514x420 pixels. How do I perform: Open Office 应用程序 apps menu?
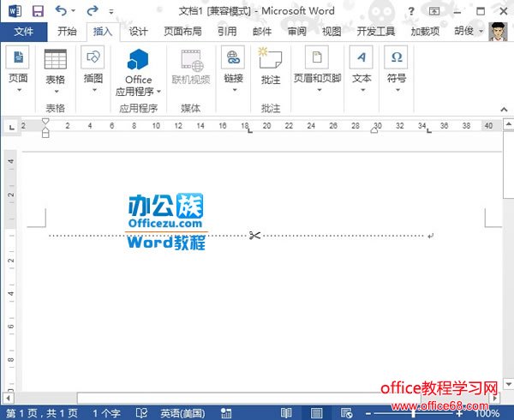point(138,72)
